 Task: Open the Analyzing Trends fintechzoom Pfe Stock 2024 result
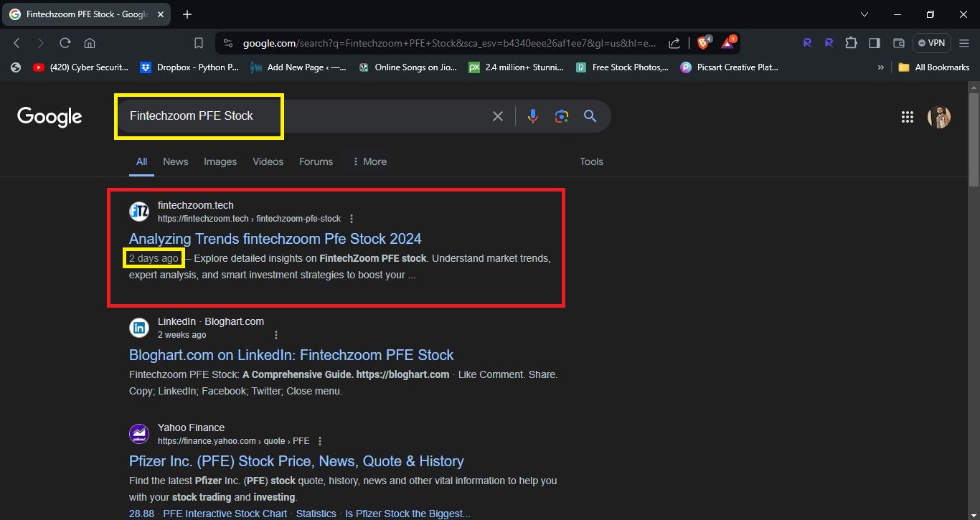pos(275,239)
